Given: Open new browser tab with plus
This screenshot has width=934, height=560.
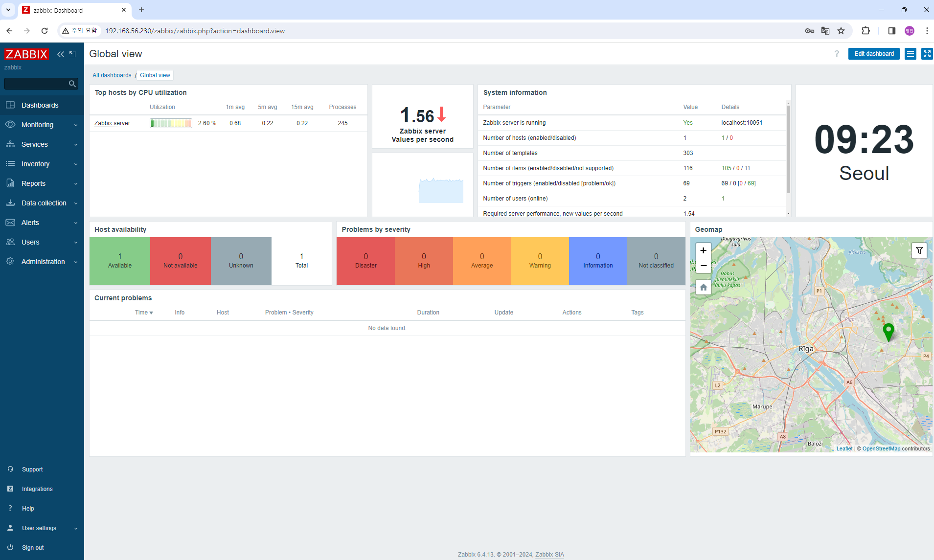Looking at the screenshot, I should [x=141, y=10].
